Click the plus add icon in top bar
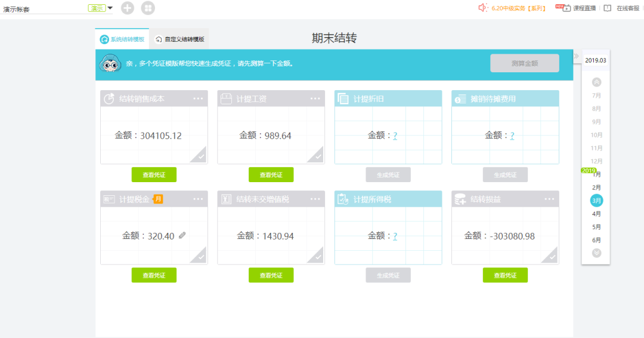This screenshot has width=644, height=338. [127, 8]
